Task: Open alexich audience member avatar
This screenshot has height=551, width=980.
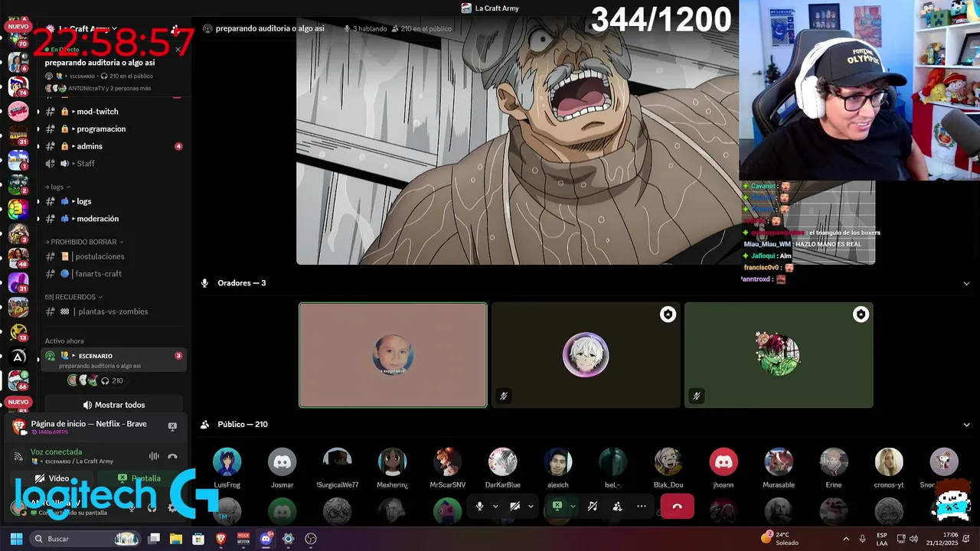Action: (557, 461)
